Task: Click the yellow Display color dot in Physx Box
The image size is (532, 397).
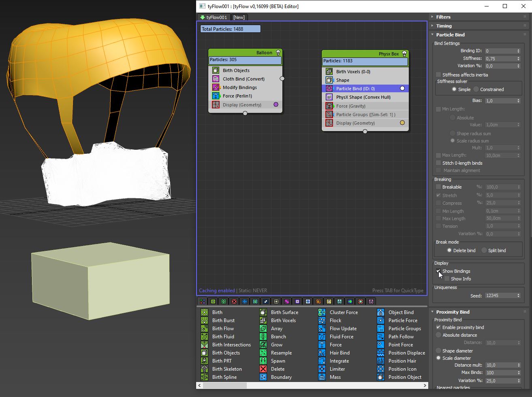Action: (402, 123)
